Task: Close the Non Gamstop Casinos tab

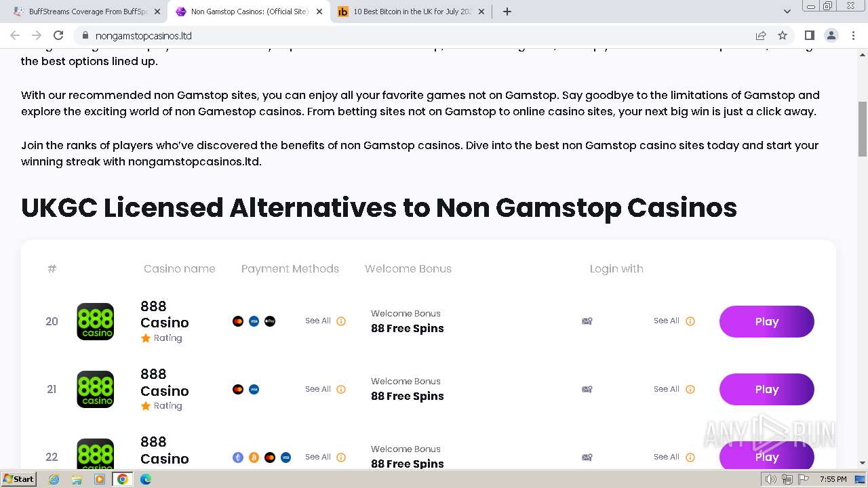Action: [x=319, y=12]
